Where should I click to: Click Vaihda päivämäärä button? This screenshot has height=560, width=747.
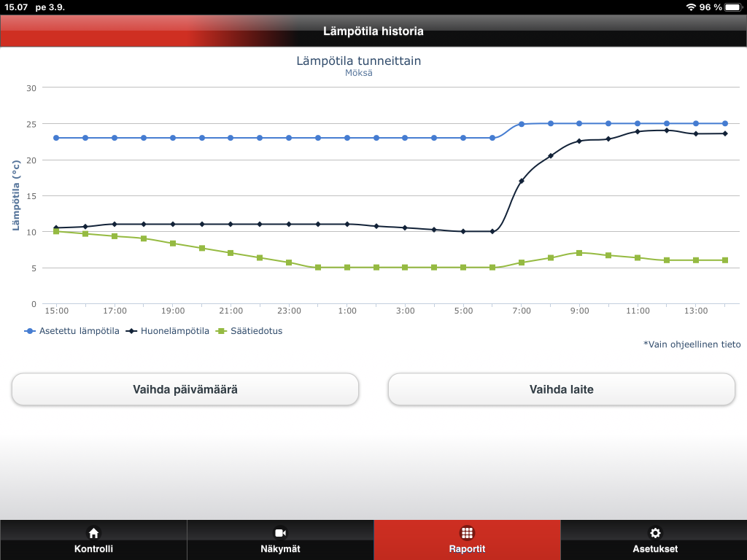(x=185, y=389)
